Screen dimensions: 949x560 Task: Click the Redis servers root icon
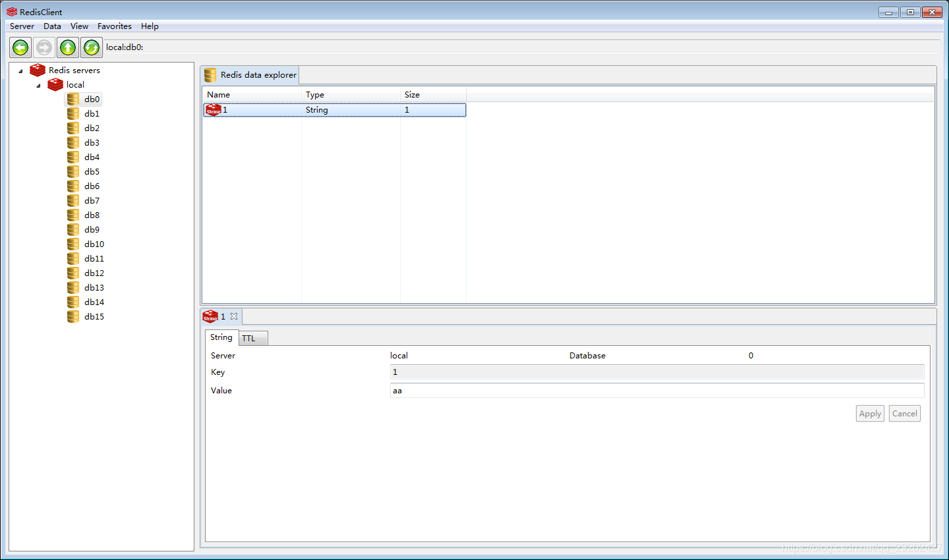[x=38, y=70]
